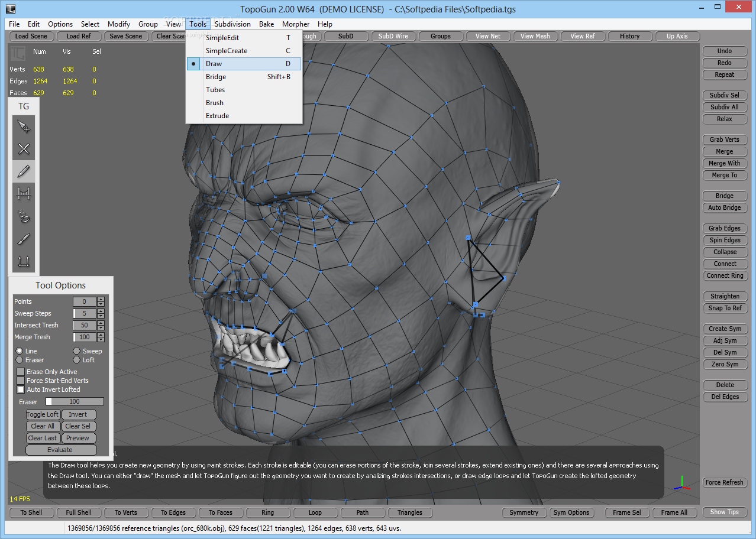Open the Edit menu
This screenshot has width=756, height=539.
34,24
